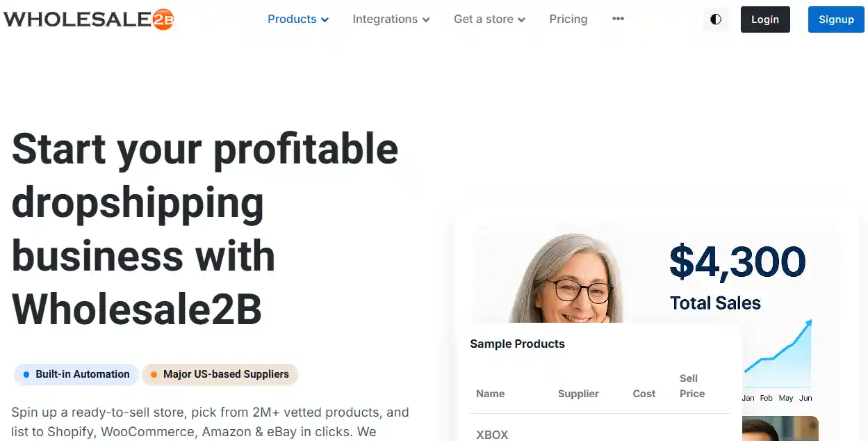Click the $4,300 Total Sales figure

[x=738, y=262]
